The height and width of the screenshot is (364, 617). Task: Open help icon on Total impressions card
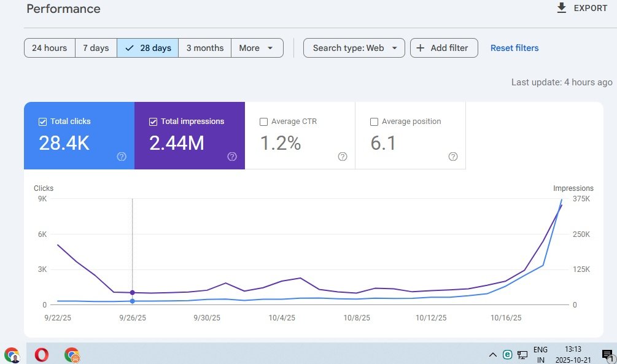[x=232, y=157]
